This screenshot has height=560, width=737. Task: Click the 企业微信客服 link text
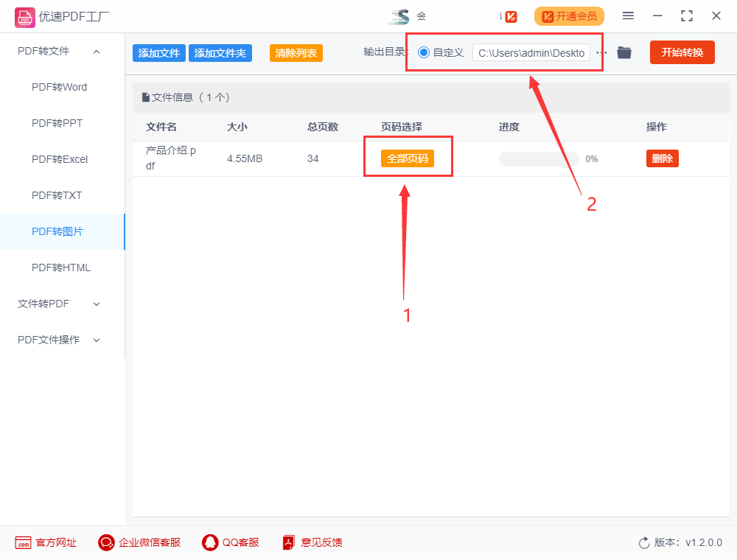click(150, 542)
